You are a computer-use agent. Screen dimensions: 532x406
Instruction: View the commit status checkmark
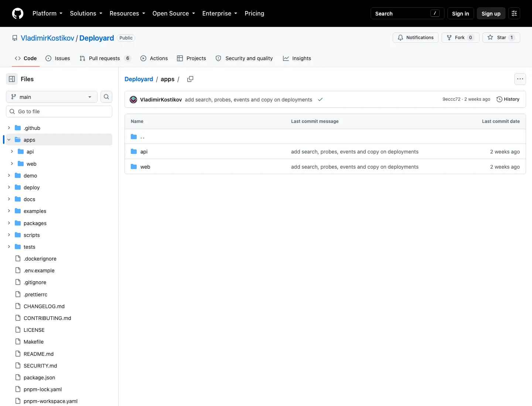pyautogui.click(x=320, y=100)
